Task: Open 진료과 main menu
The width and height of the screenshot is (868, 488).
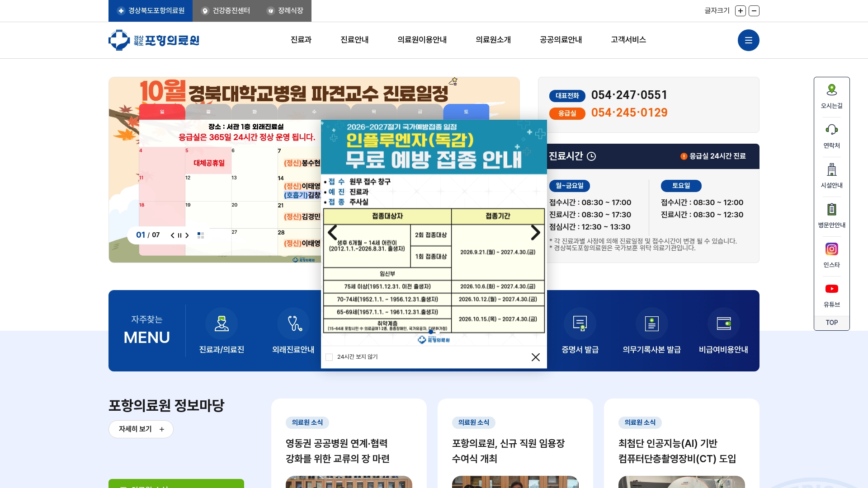Action: coord(301,40)
